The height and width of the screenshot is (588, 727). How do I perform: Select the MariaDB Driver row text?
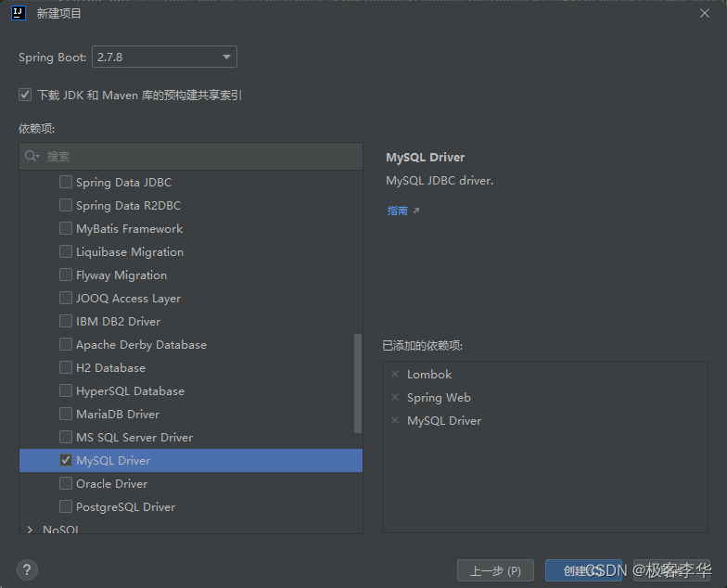click(x=118, y=414)
